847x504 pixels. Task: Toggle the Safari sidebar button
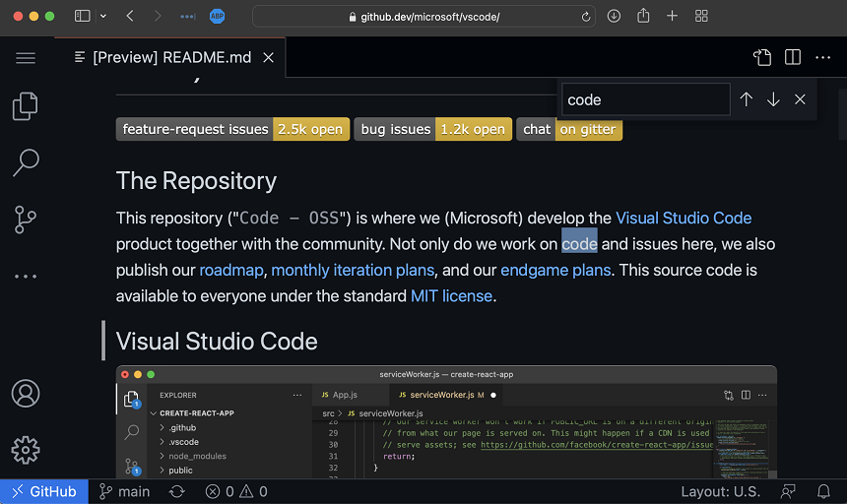coord(82,16)
